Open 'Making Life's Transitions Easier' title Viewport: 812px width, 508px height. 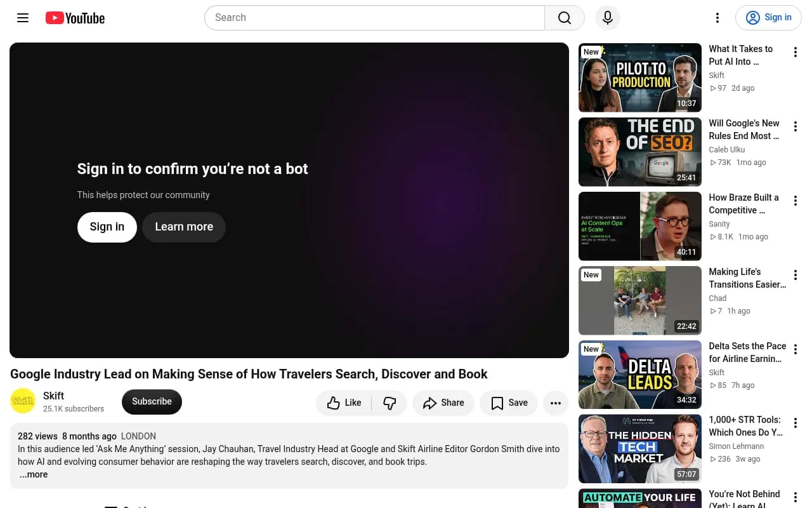[x=747, y=278]
